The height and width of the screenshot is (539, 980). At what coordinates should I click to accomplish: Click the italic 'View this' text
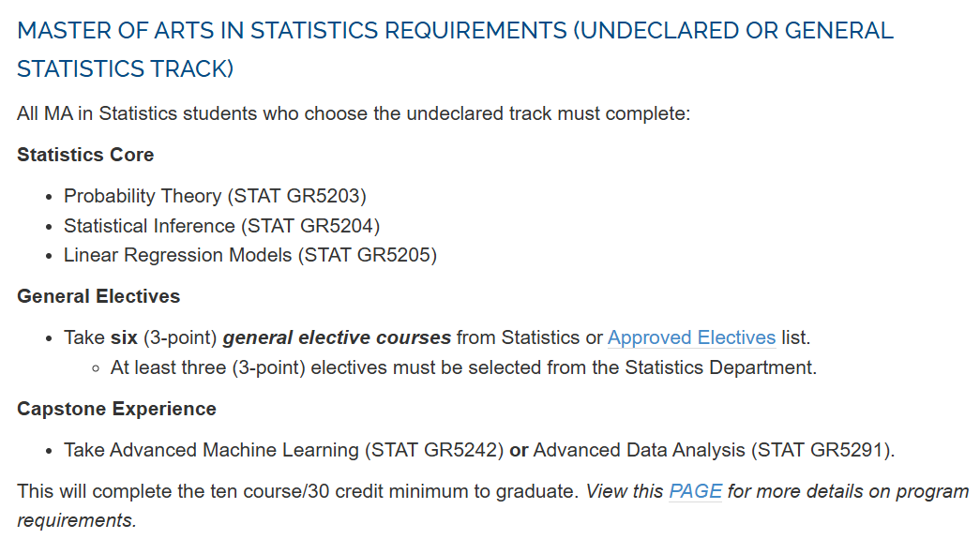(625, 491)
